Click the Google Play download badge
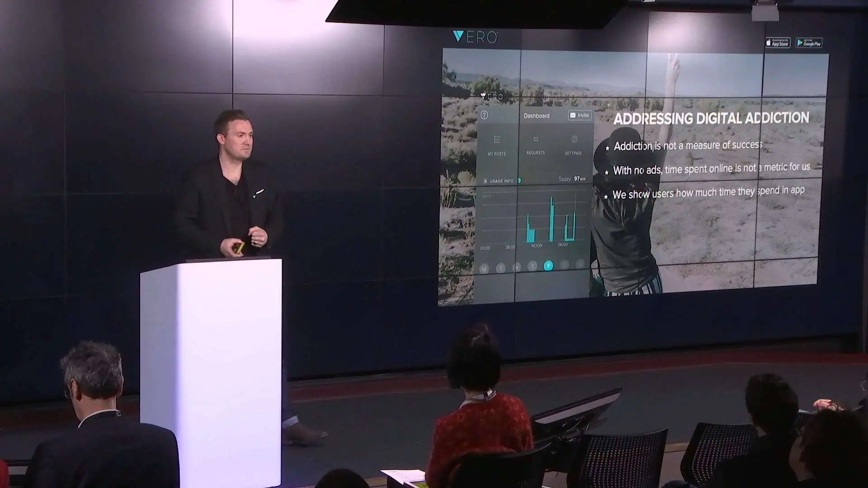Viewport: 868px width, 488px height. pos(809,43)
